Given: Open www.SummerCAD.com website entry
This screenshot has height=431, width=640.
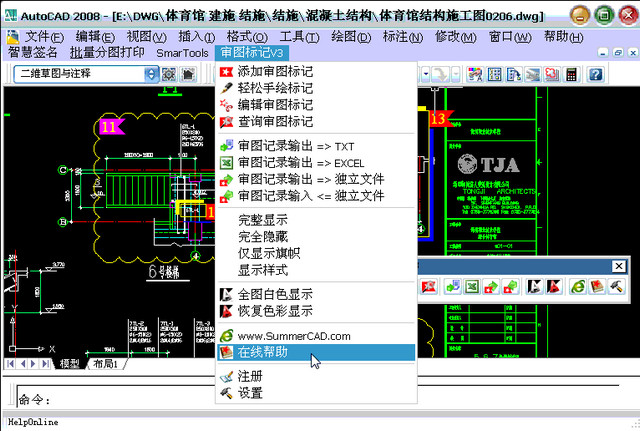Looking at the screenshot, I should [294, 336].
